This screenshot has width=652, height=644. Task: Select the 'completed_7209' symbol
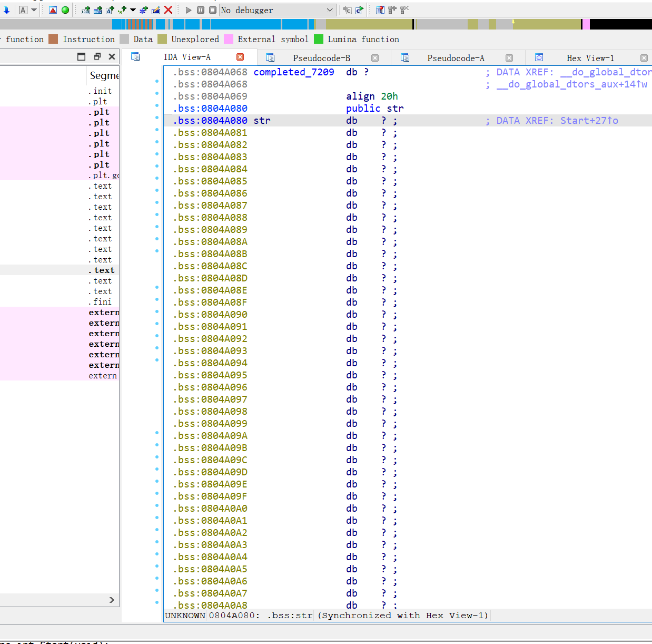click(294, 72)
